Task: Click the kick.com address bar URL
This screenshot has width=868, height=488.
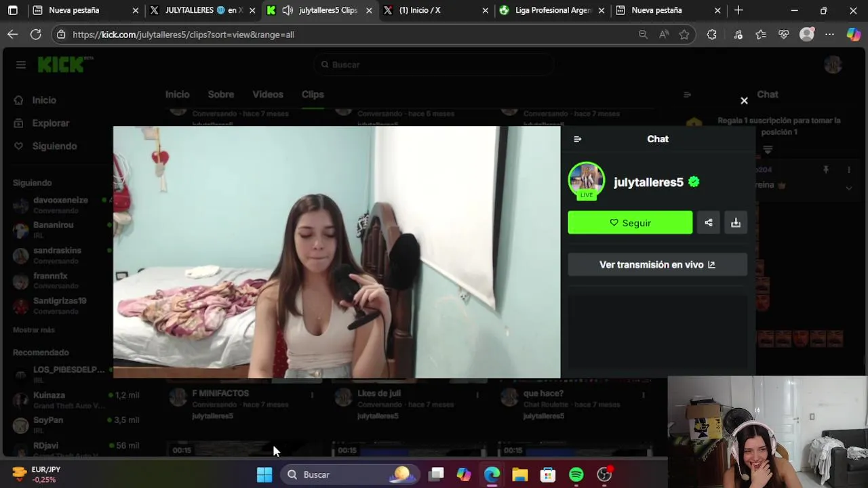Action: pos(183,34)
